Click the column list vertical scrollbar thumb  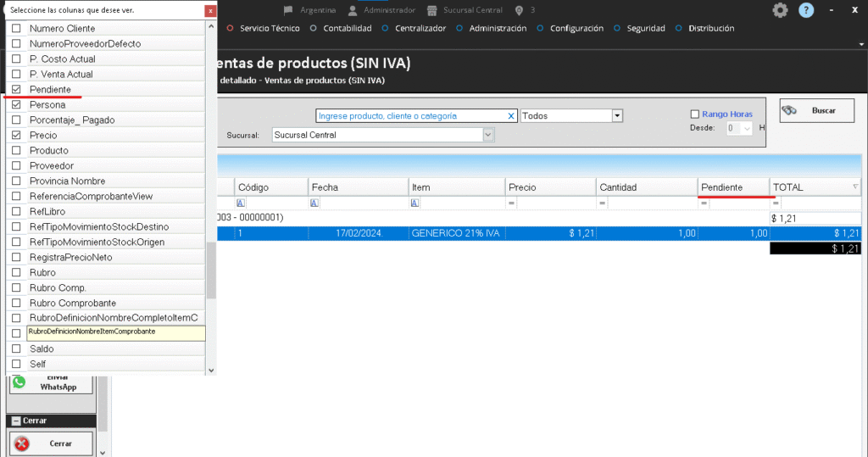(x=211, y=270)
